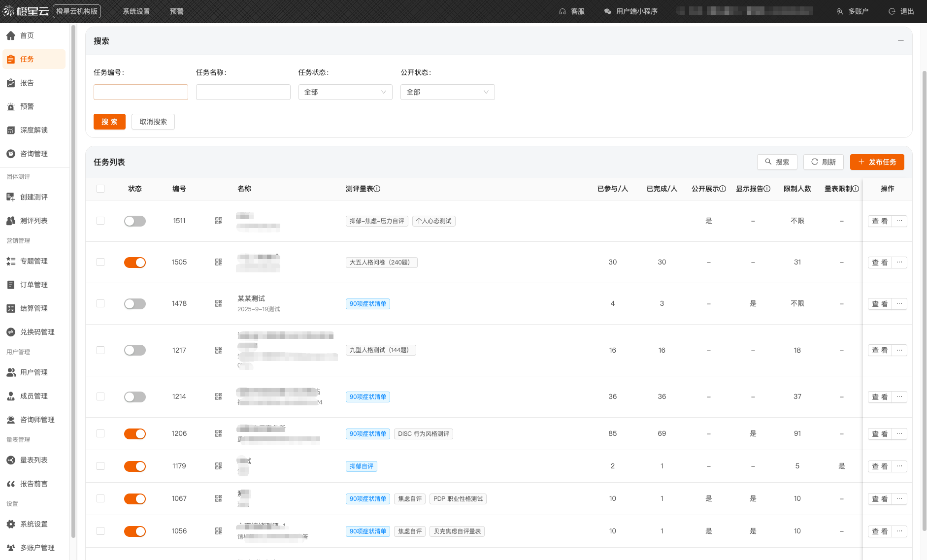
Task: Tick the checkbox for task 1478 row
Action: click(x=100, y=303)
